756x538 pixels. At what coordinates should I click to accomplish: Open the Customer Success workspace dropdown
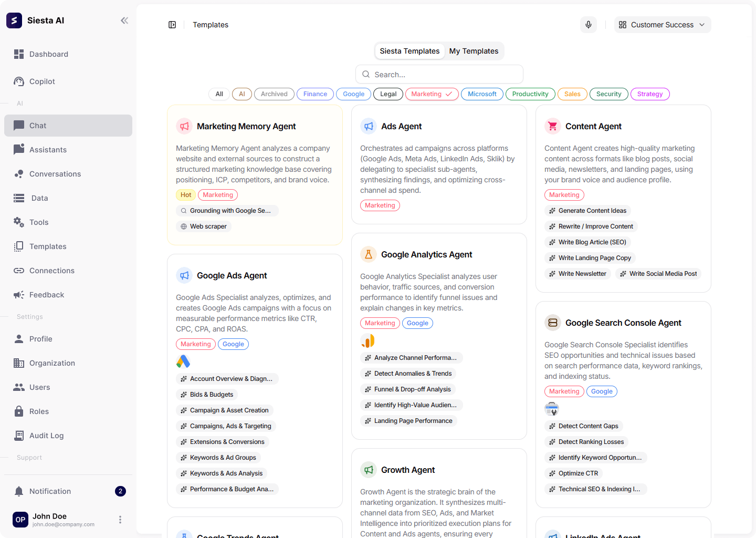tap(663, 25)
